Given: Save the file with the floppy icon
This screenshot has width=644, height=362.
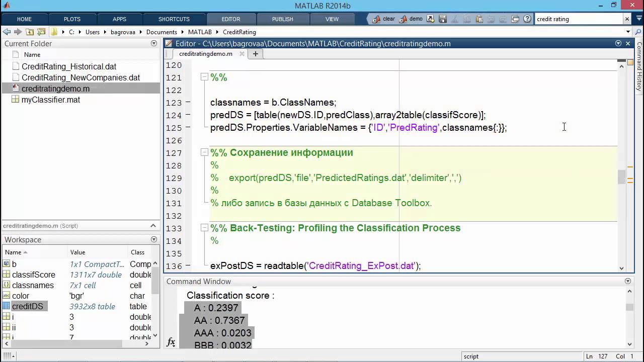Looking at the screenshot, I should [x=443, y=19].
